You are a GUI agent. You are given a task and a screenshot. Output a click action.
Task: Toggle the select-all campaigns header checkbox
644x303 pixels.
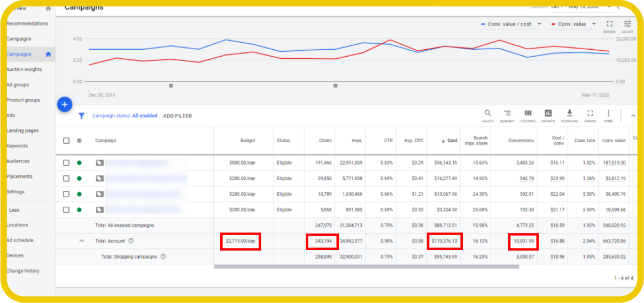click(x=66, y=141)
